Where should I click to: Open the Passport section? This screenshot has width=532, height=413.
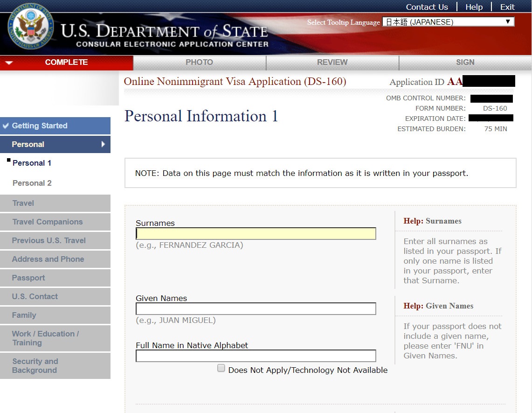click(x=55, y=278)
